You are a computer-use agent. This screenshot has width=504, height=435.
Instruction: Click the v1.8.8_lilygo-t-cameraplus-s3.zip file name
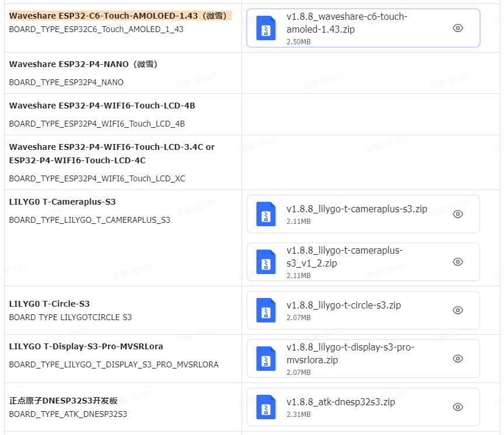(x=356, y=209)
